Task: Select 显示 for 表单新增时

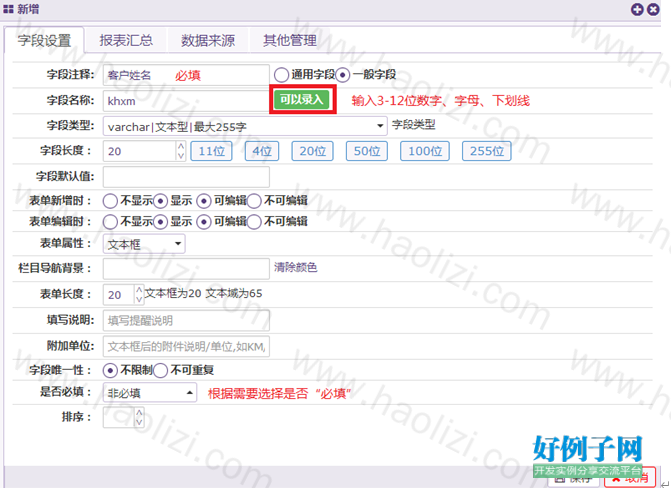Action: (x=160, y=201)
